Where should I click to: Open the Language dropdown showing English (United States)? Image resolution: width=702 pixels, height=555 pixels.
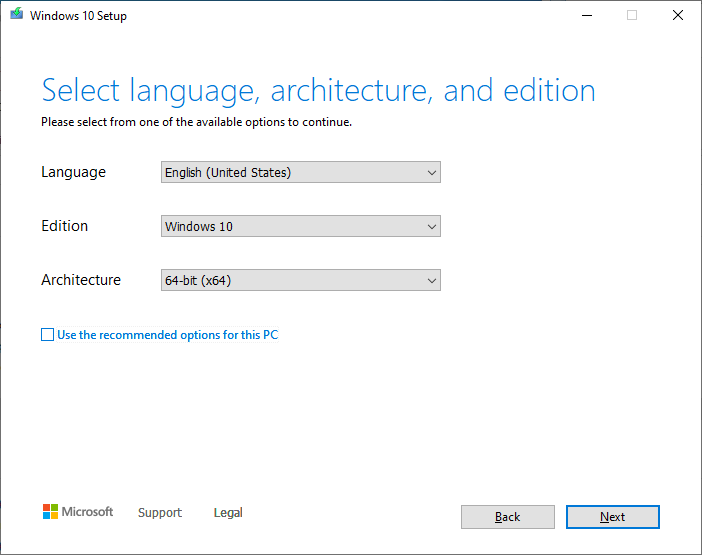click(x=301, y=173)
